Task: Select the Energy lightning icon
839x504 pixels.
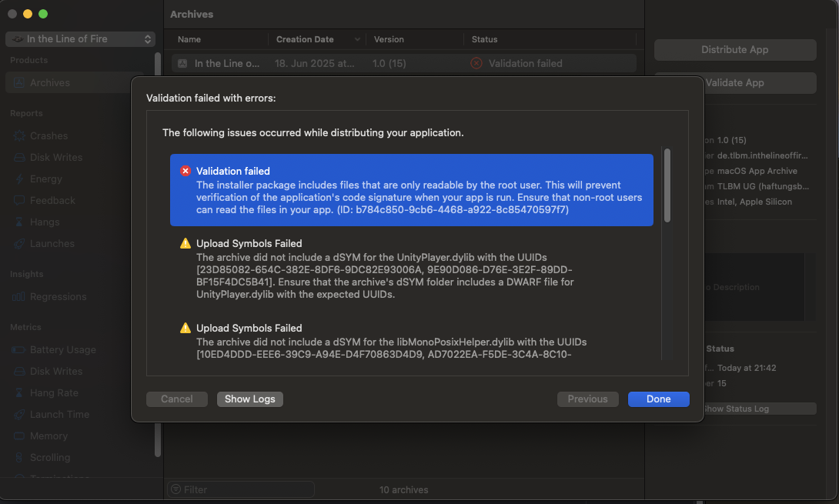Action: point(18,179)
